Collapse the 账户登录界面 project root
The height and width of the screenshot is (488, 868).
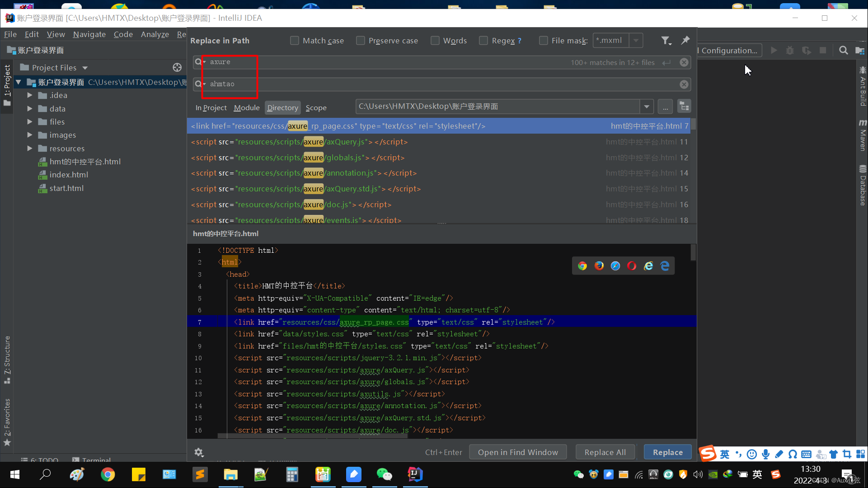coord(19,82)
